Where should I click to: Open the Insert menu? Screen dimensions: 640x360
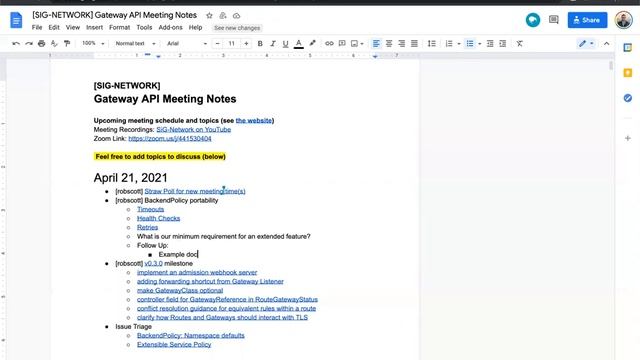(x=94, y=27)
